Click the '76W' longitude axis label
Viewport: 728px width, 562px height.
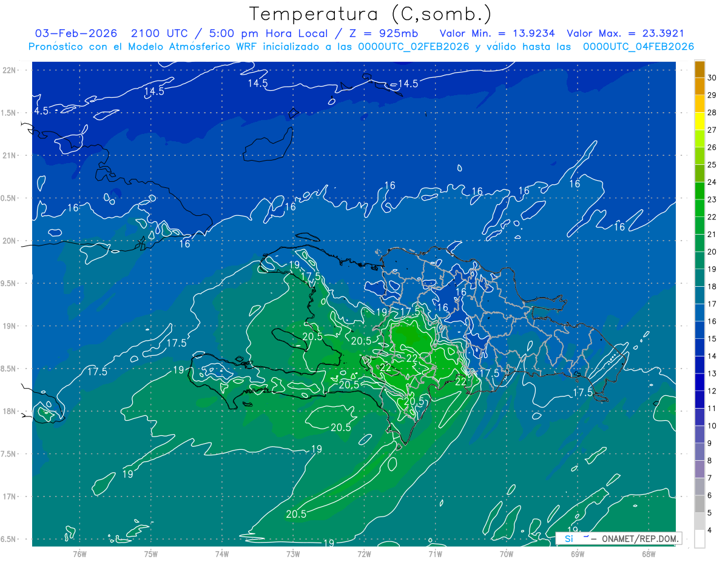(x=79, y=554)
